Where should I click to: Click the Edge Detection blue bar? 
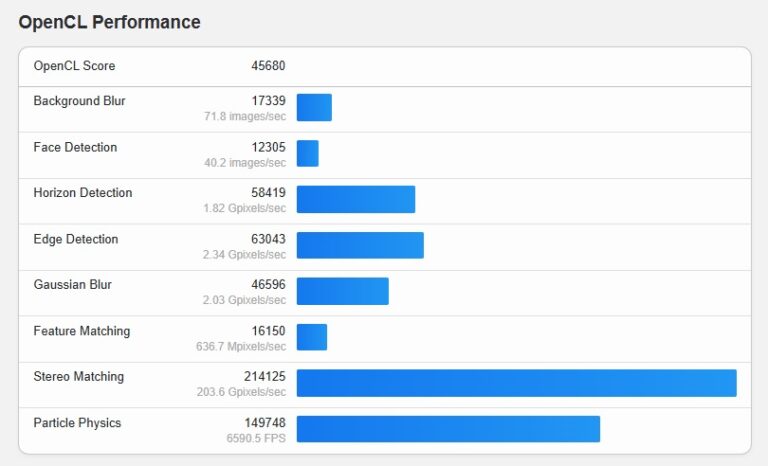coord(360,245)
